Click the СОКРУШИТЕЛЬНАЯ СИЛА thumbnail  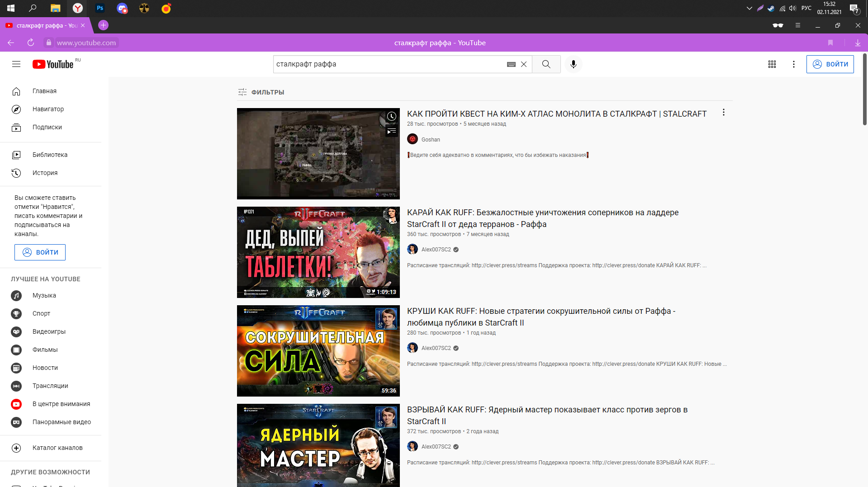coord(318,351)
